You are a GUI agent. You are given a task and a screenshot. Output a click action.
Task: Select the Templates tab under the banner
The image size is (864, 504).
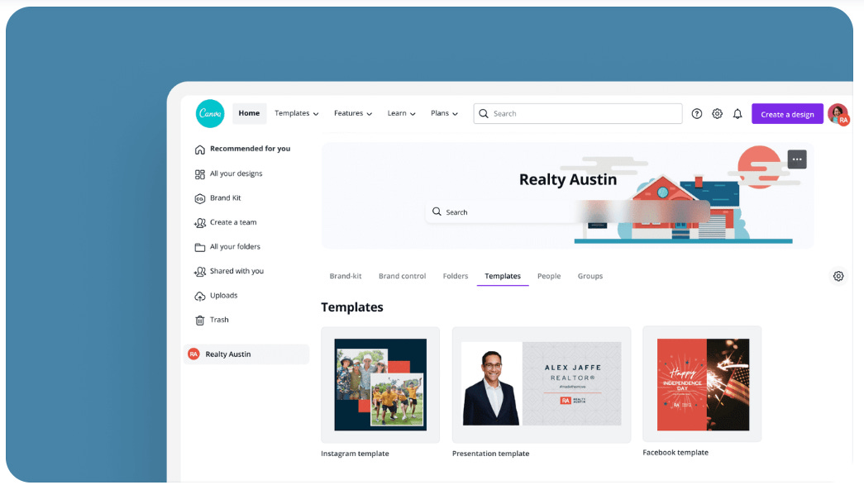tap(503, 276)
